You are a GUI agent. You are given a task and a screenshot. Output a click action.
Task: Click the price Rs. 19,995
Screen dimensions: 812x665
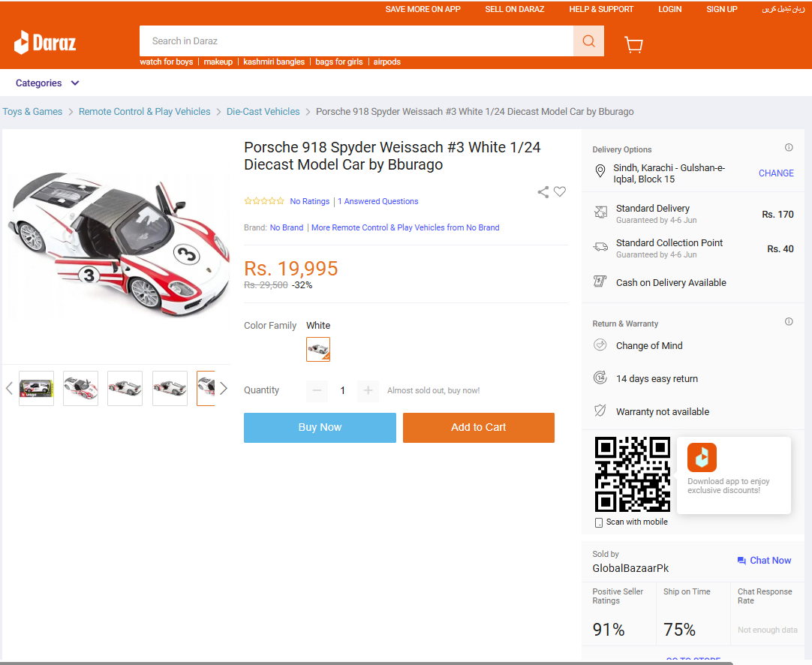[x=290, y=269]
